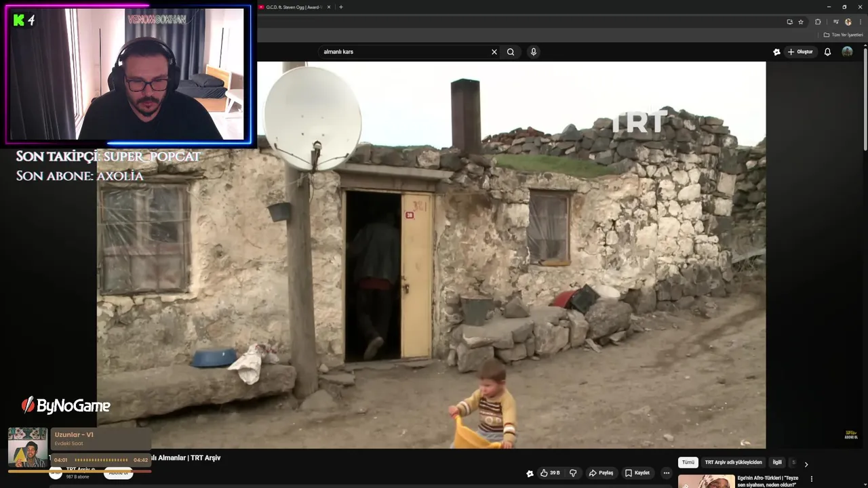The height and width of the screenshot is (488, 868).
Task: Click the 'Paylaş' share button
Action: pyautogui.click(x=601, y=473)
